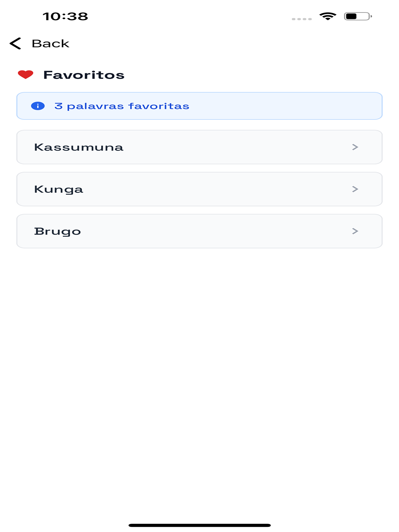Open the Kunga word entry

coord(199,189)
